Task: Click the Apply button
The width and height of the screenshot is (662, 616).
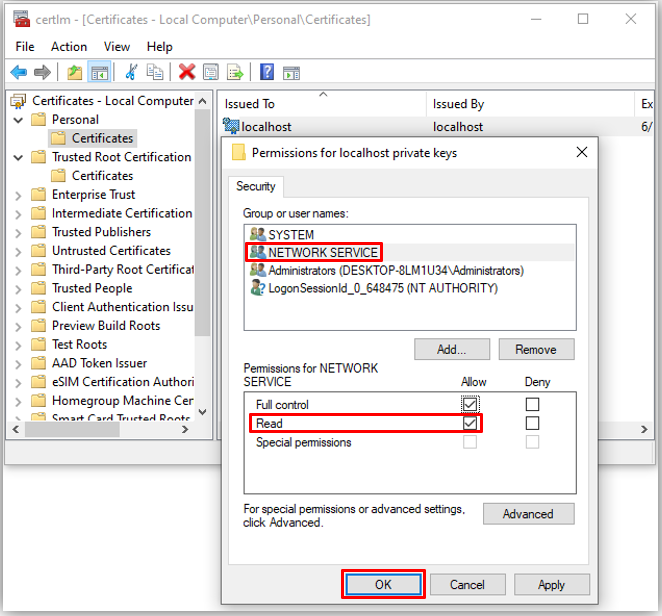Action: point(551,584)
